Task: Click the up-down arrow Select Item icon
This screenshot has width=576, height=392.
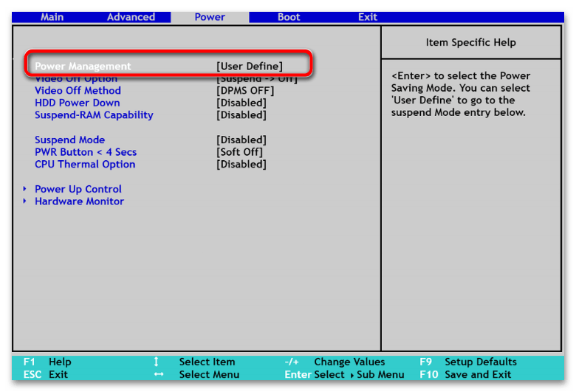Action: click(x=156, y=362)
